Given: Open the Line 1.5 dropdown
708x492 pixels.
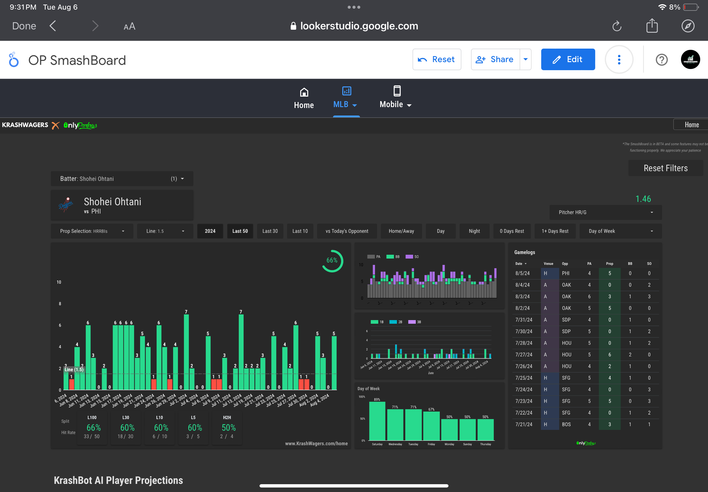Looking at the screenshot, I should [165, 231].
